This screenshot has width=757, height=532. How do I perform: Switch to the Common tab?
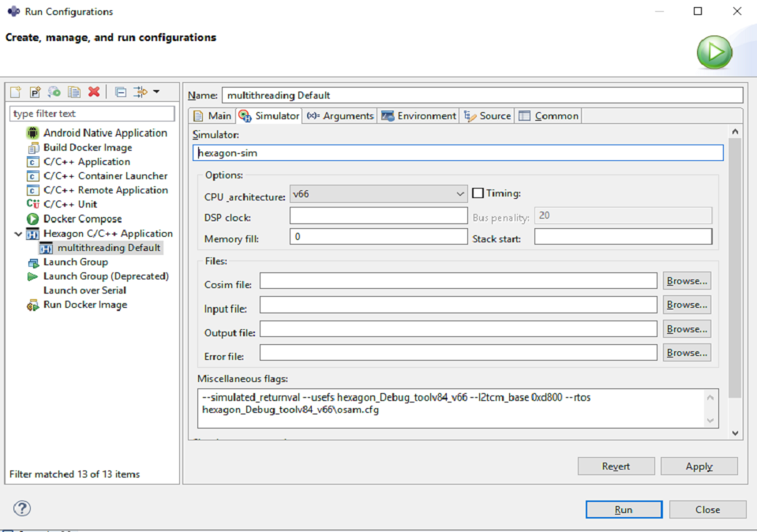(x=549, y=116)
